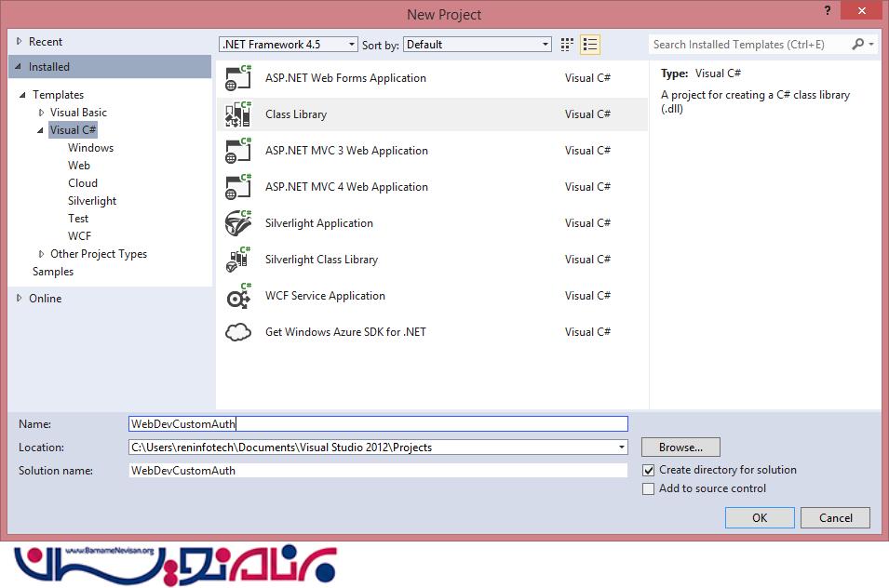
Task: Select the Silverlight Application template icon
Action: (238, 223)
